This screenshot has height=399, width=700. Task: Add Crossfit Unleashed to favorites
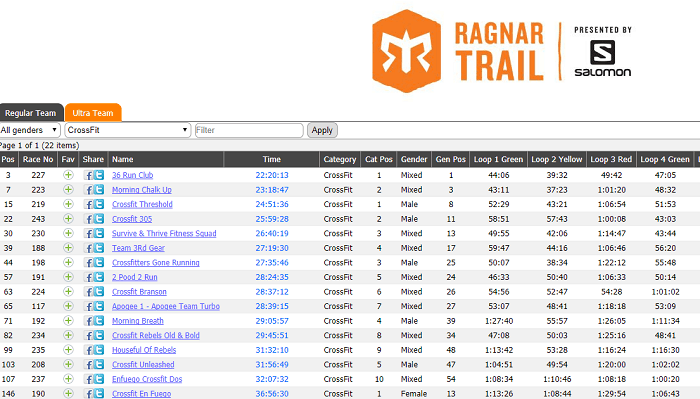68,364
